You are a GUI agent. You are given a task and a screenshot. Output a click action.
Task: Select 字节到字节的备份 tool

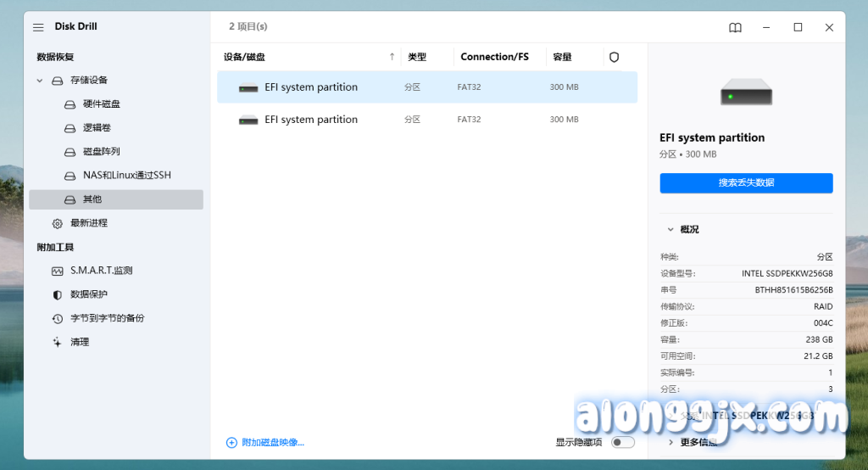pyautogui.click(x=107, y=318)
